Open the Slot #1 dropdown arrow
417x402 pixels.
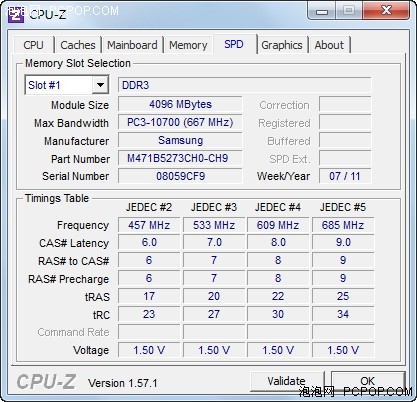point(100,85)
